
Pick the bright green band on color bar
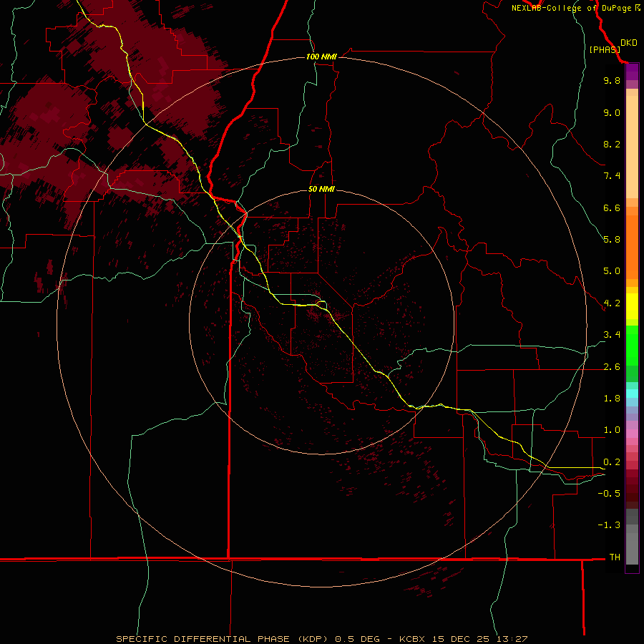click(632, 346)
